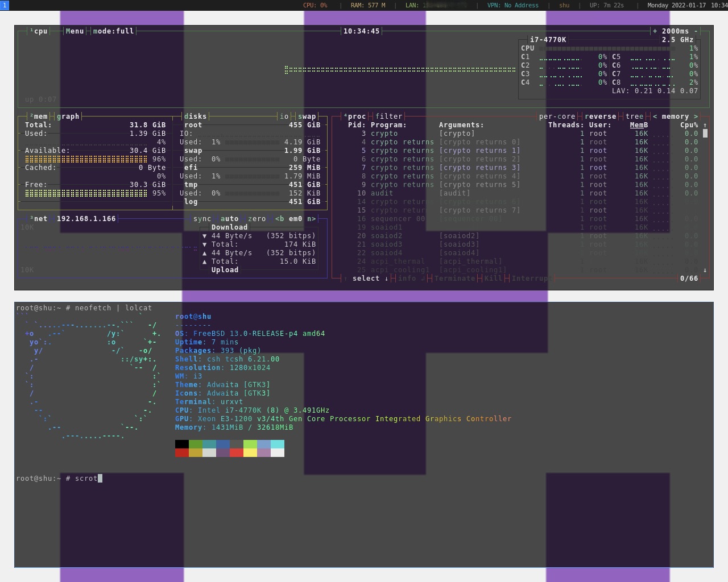This screenshot has width=728, height=582.
Task: Toggle disk io mode
Action: (284, 117)
